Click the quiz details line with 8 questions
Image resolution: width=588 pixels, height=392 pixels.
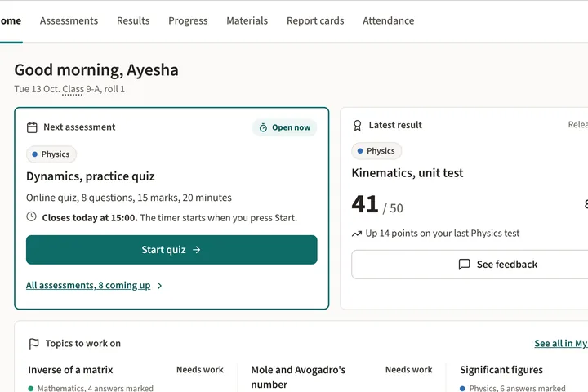pos(129,198)
